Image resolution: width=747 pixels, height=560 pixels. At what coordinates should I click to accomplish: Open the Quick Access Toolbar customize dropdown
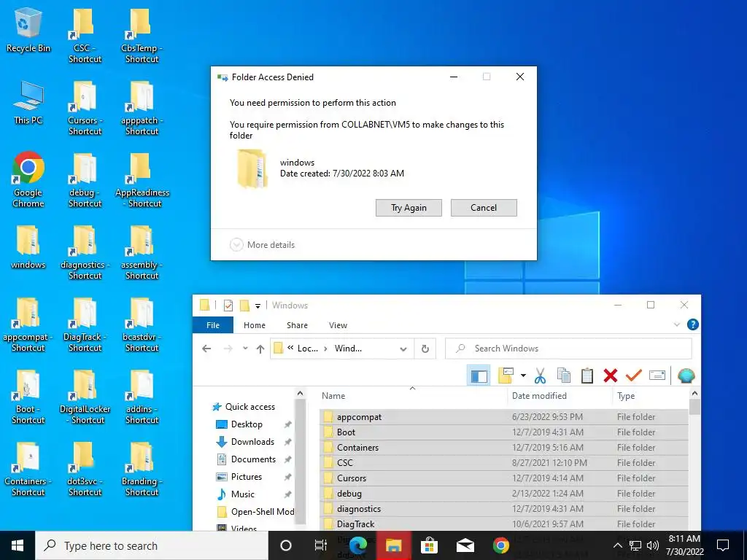258,306
